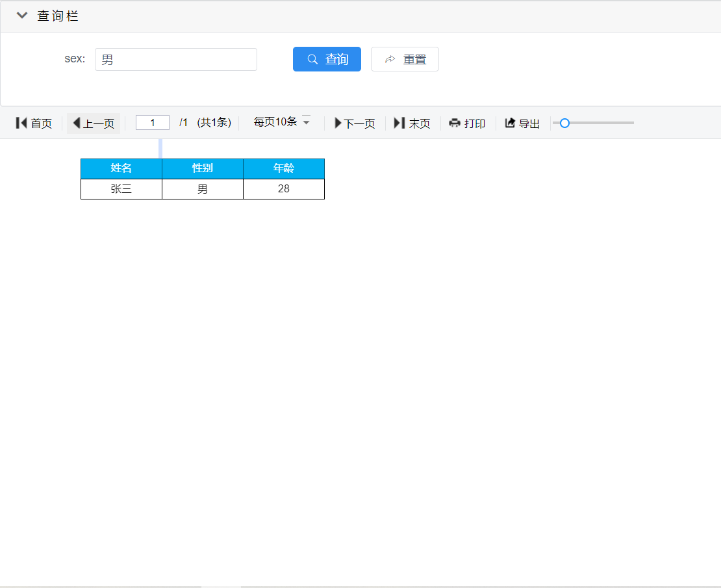Click the export (导出) icon

(x=510, y=123)
